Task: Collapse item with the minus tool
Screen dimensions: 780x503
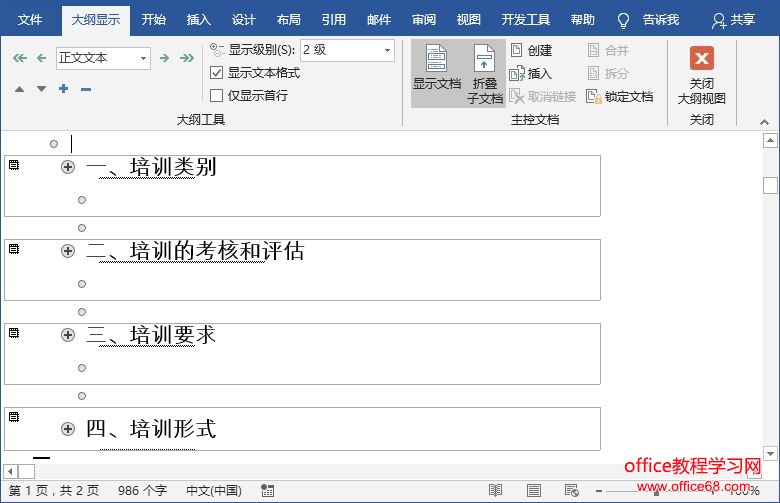Action: (86, 90)
